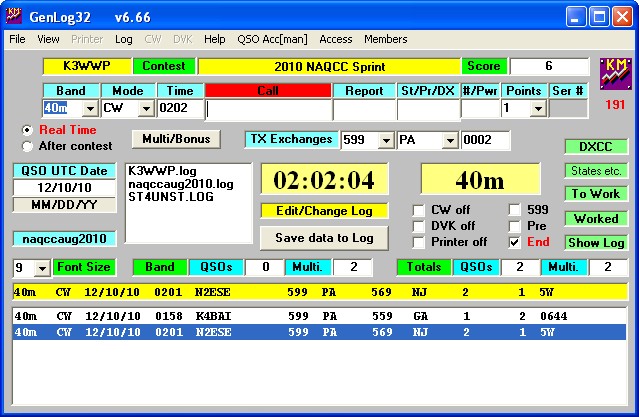Select the After contest radio button

point(28,146)
